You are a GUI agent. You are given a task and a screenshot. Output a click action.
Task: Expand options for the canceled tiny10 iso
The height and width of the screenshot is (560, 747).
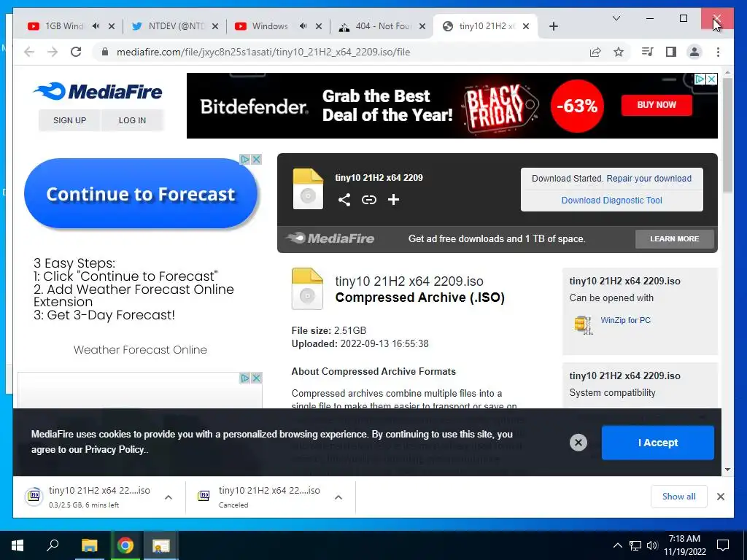point(338,497)
